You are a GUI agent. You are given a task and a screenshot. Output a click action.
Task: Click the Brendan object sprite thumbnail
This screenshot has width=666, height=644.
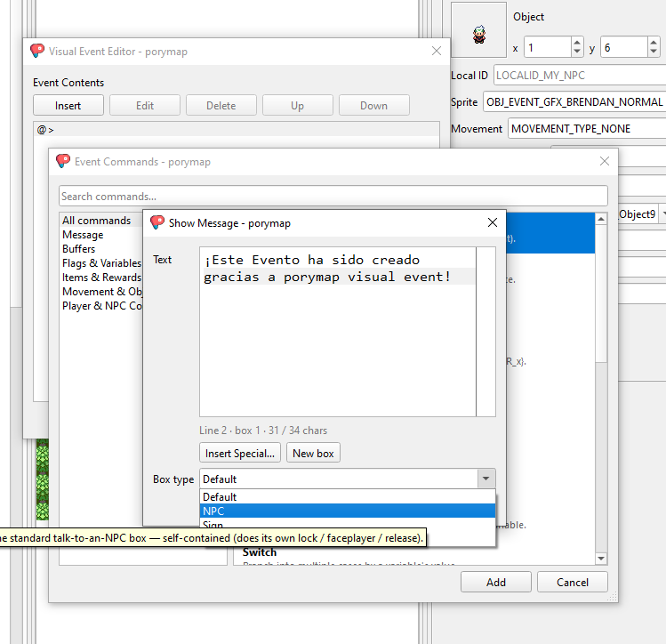pyautogui.click(x=478, y=30)
